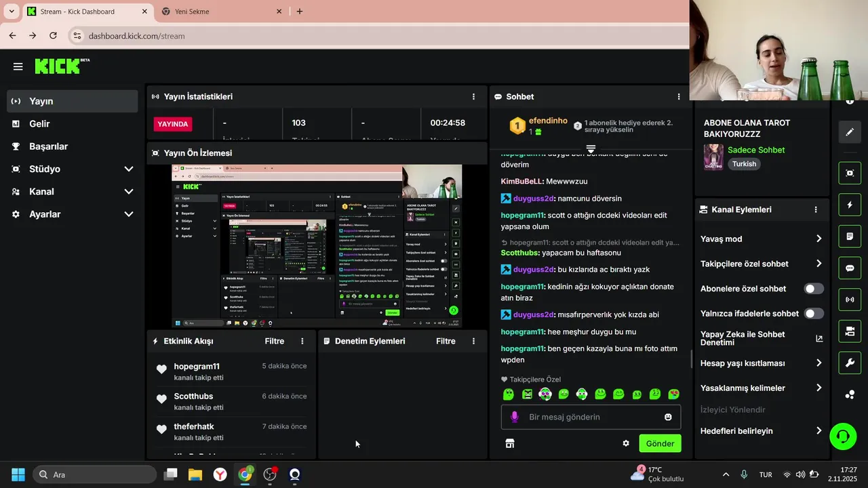The width and height of the screenshot is (868, 488).
Task: Open Hedefleri belirleyin options
Action: click(819, 431)
